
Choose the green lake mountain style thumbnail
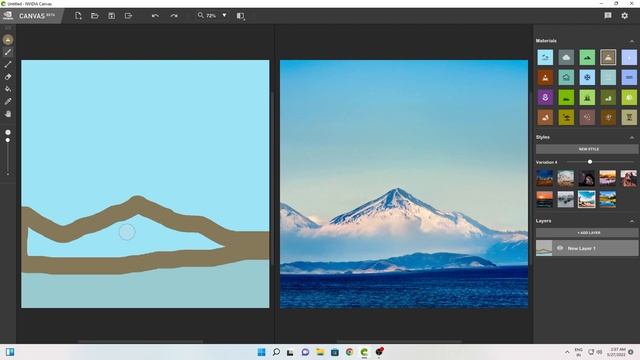point(608,199)
